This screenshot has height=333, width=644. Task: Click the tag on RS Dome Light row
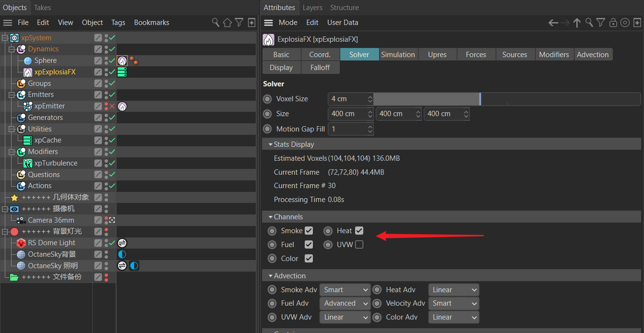tap(122, 243)
